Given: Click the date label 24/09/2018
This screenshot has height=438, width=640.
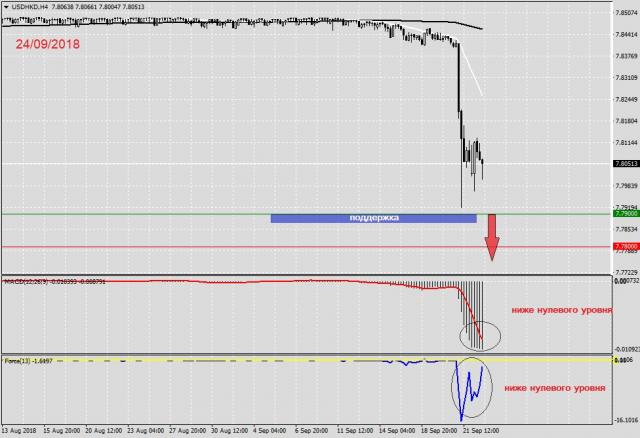Looking at the screenshot, I should (x=48, y=44).
